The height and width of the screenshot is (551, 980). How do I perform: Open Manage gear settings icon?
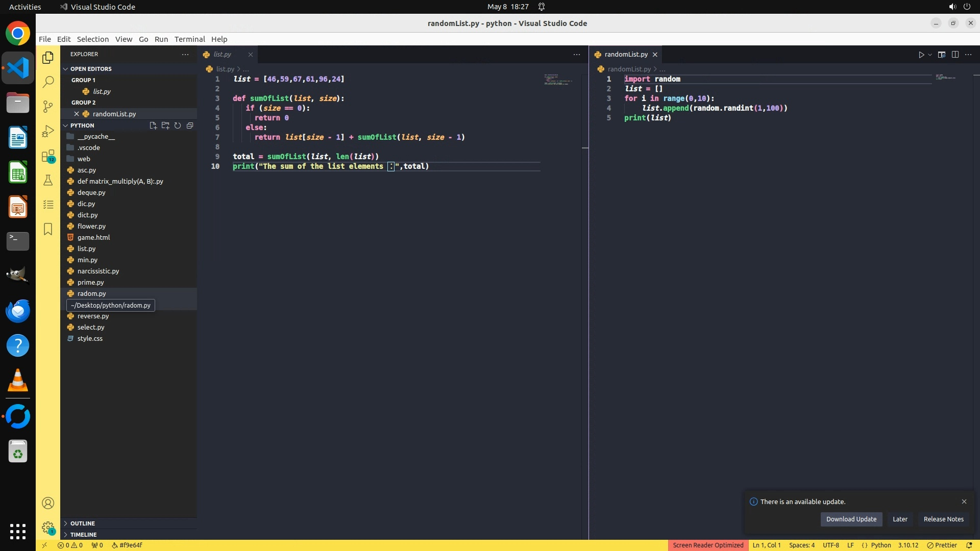click(48, 528)
